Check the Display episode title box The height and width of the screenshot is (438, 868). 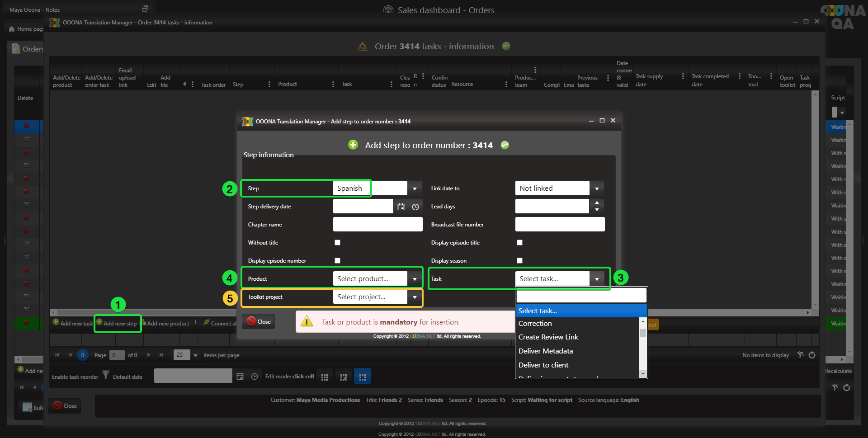point(519,243)
